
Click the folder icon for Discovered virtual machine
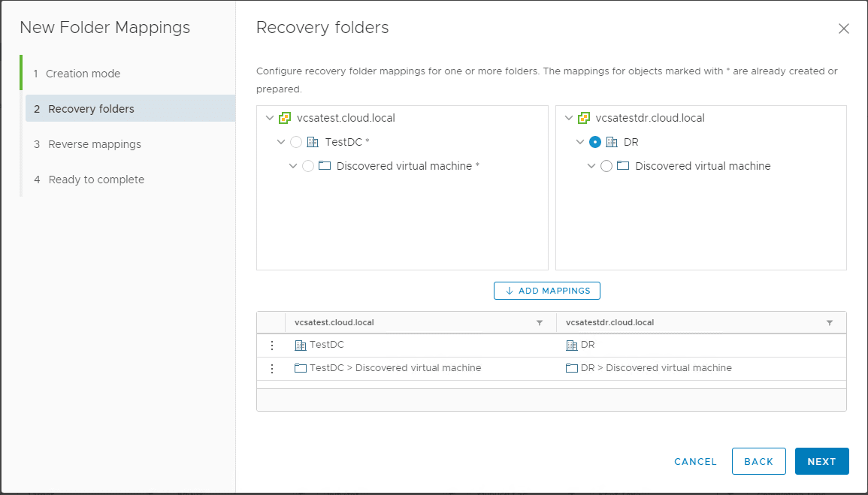(x=324, y=166)
